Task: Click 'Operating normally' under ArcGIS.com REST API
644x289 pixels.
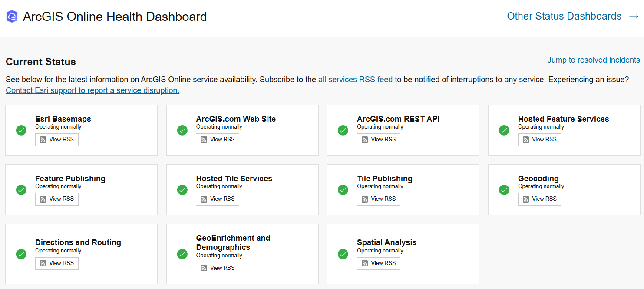Action: click(380, 127)
